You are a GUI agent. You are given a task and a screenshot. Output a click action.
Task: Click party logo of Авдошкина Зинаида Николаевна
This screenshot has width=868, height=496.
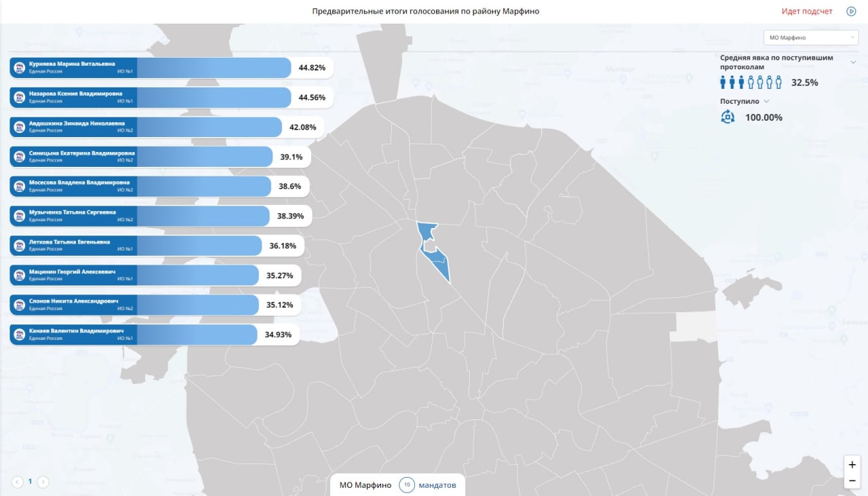[20, 127]
